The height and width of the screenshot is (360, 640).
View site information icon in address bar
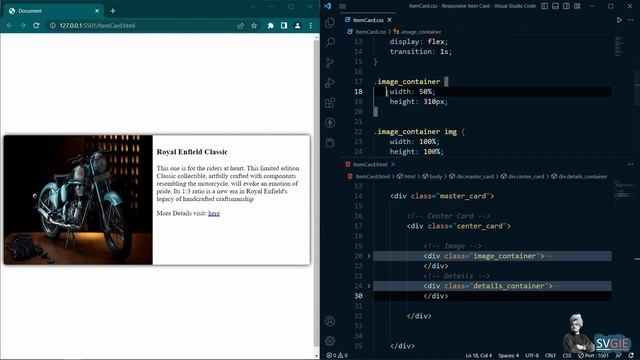52,25
